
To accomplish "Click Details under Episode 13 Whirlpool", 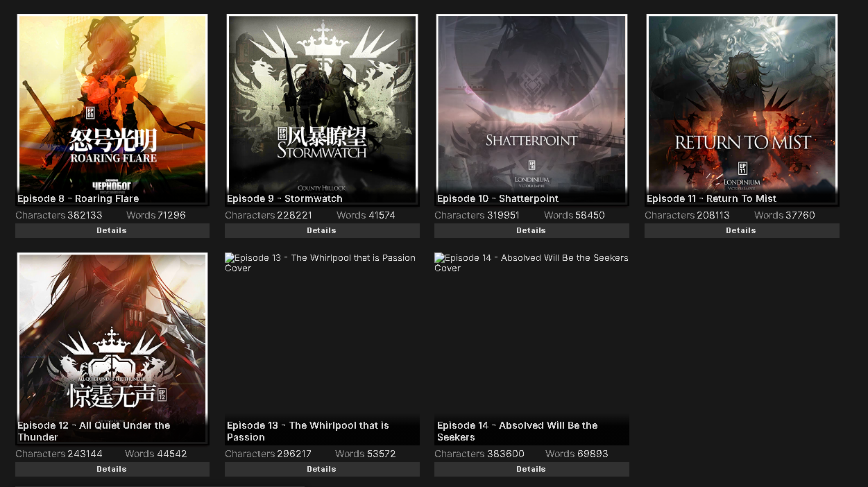I will pos(322,469).
